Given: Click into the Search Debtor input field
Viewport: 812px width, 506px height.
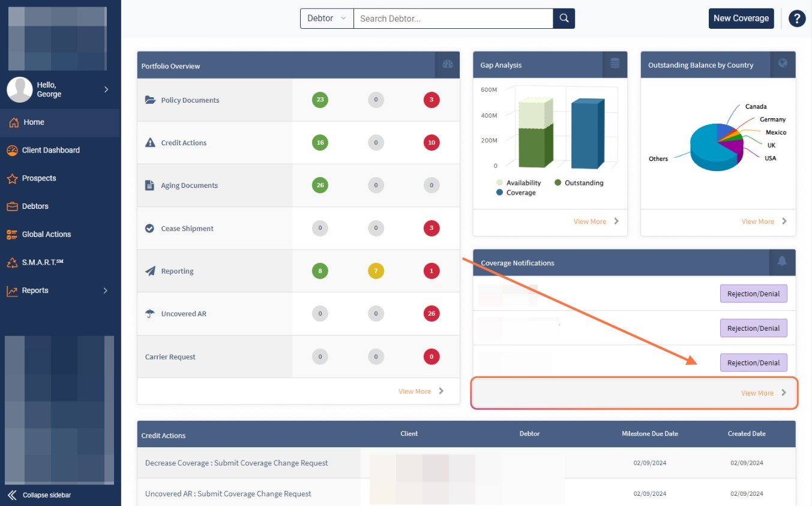Looking at the screenshot, I should 453,19.
